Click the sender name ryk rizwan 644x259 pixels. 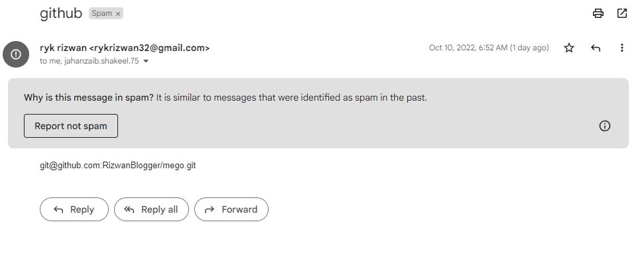[x=63, y=48]
